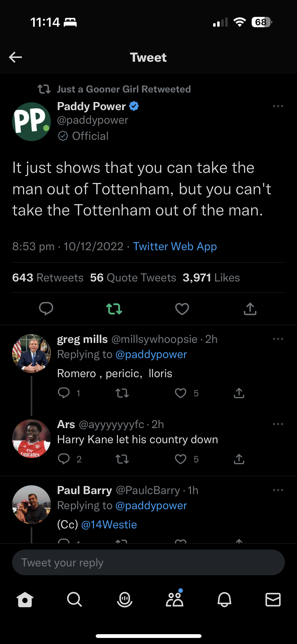
Task: Open Home tab in bottom bar
Action: click(x=25, y=599)
